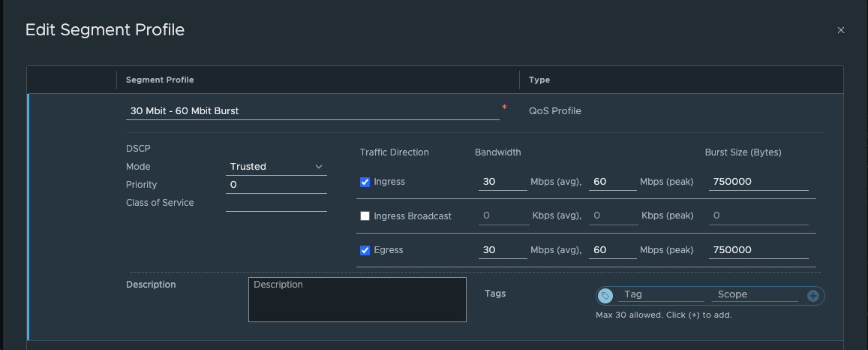Click the Scope input field
This screenshot has height=350, width=868.
[x=755, y=294]
